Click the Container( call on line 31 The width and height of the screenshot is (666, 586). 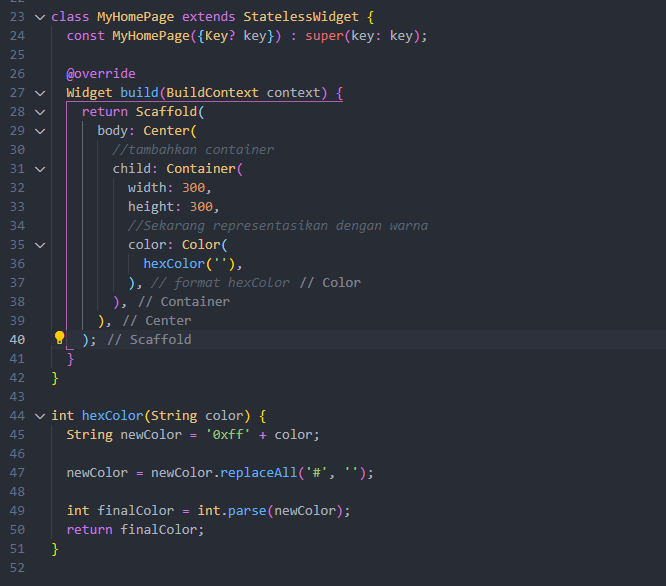pyautogui.click(x=204, y=169)
